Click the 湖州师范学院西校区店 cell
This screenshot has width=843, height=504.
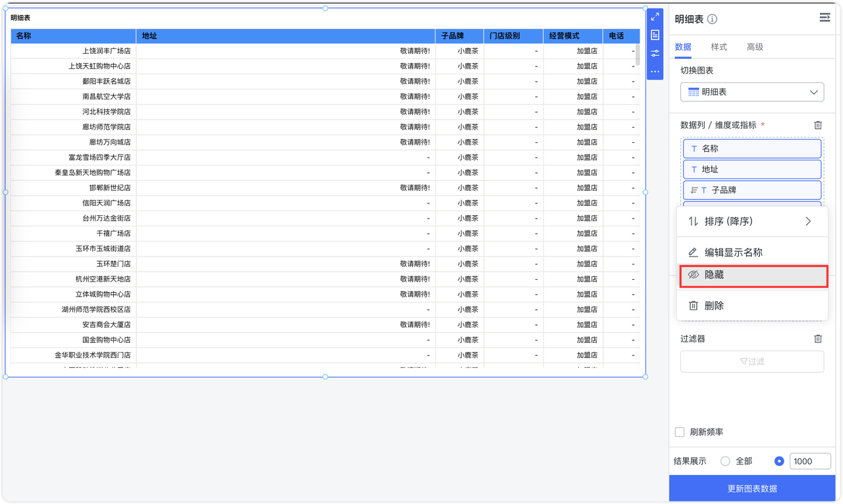pos(73,309)
